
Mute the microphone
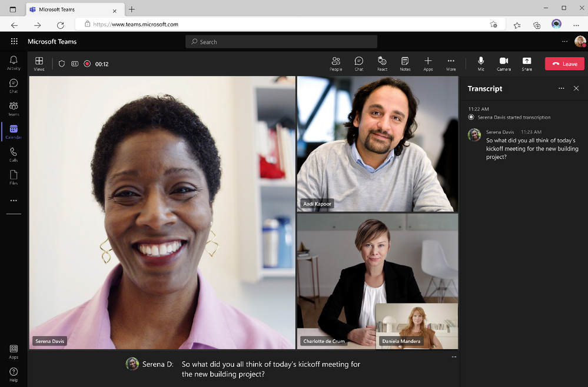(x=481, y=64)
